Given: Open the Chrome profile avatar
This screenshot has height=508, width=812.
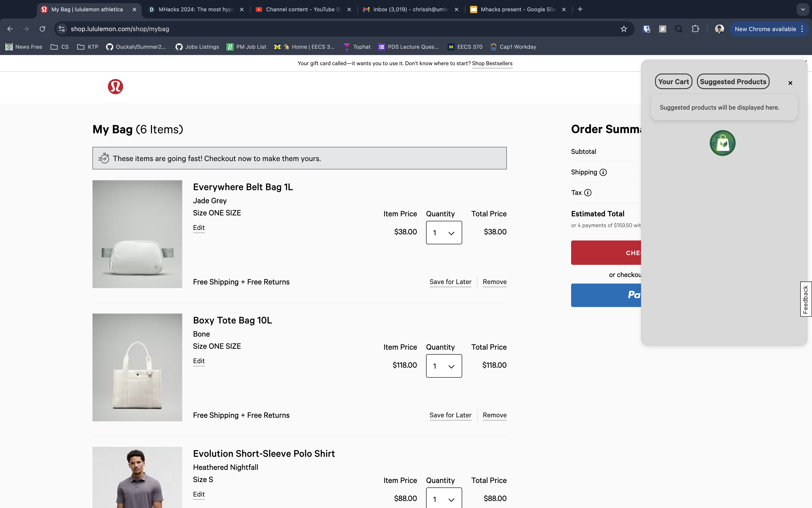Looking at the screenshot, I should (719, 29).
